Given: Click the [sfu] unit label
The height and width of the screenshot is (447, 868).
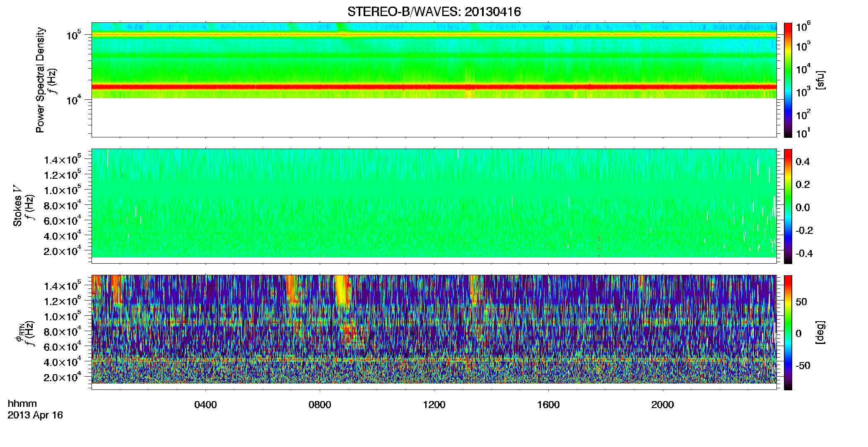Looking at the screenshot, I should coord(820,80).
